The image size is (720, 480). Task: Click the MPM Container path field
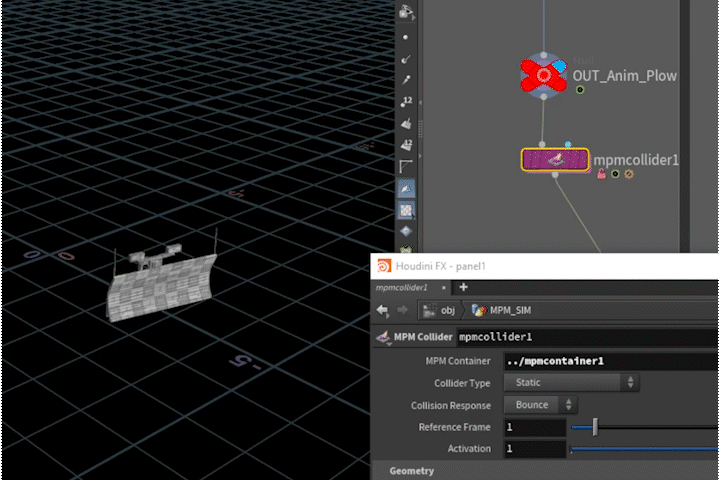(611, 361)
